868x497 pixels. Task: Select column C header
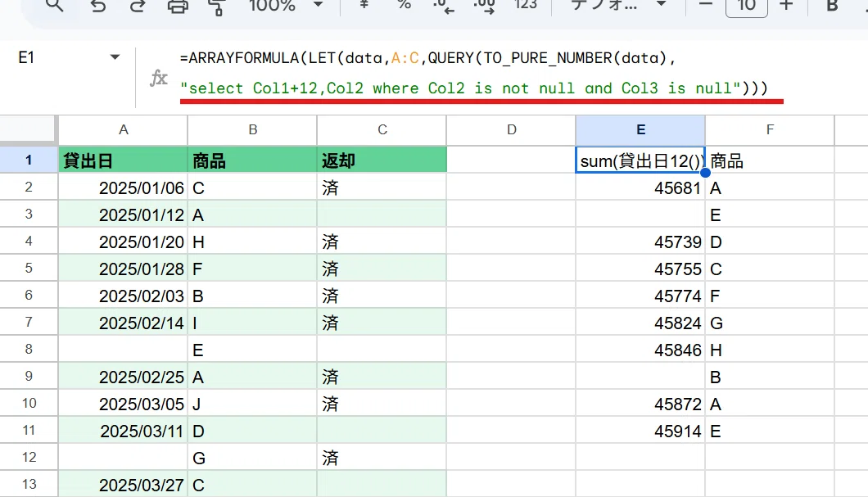[x=382, y=129]
